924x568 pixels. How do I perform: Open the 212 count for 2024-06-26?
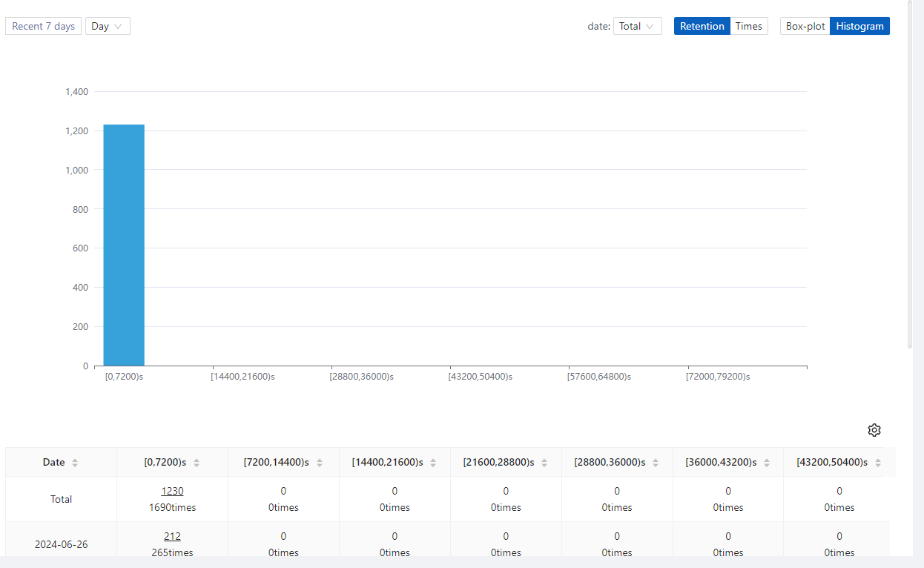coord(172,536)
